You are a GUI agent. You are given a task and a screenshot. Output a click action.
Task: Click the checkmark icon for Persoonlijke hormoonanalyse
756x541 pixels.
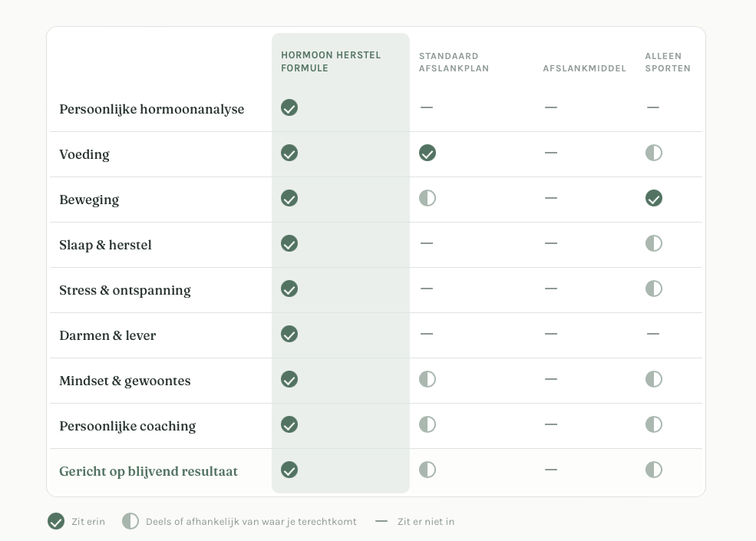click(289, 107)
